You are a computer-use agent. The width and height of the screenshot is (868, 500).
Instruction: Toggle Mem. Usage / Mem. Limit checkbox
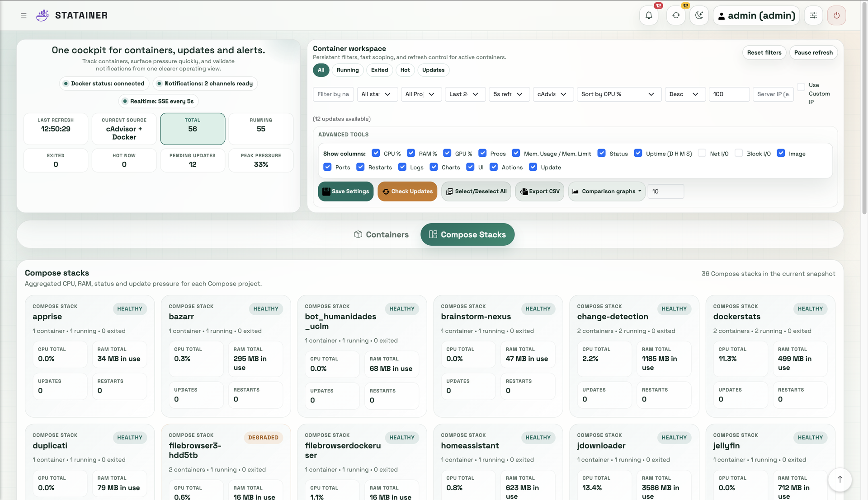516,153
